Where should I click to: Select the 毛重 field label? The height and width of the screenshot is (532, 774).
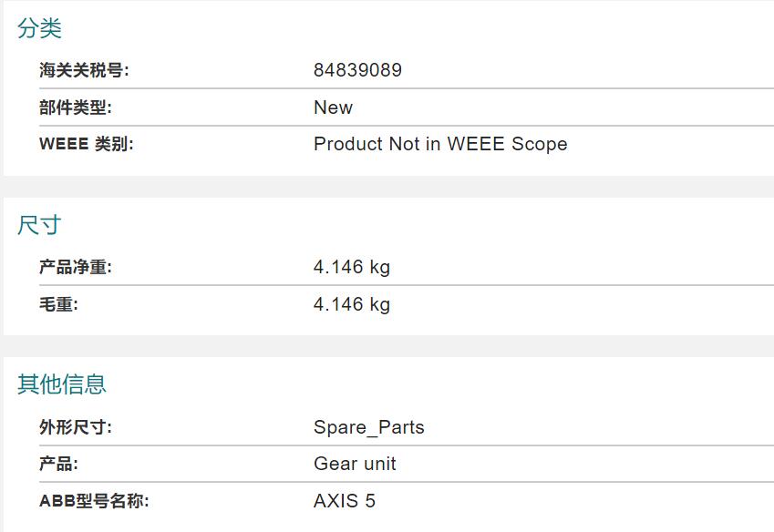pyautogui.click(x=58, y=304)
